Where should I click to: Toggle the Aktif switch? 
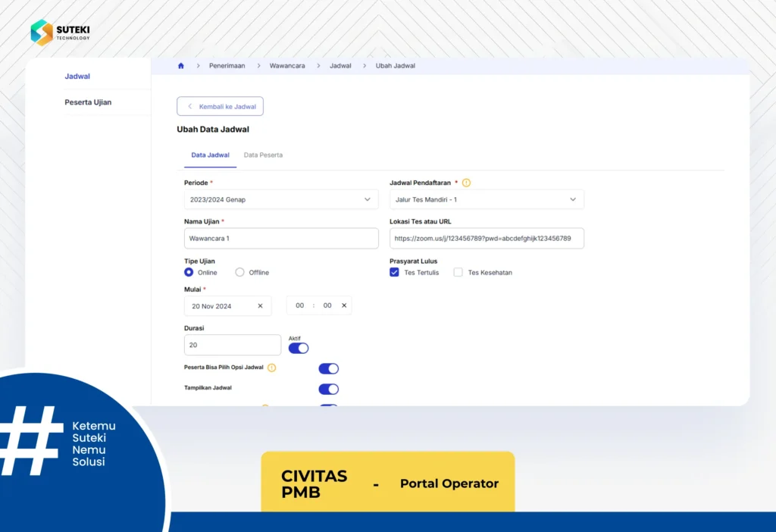tap(299, 349)
